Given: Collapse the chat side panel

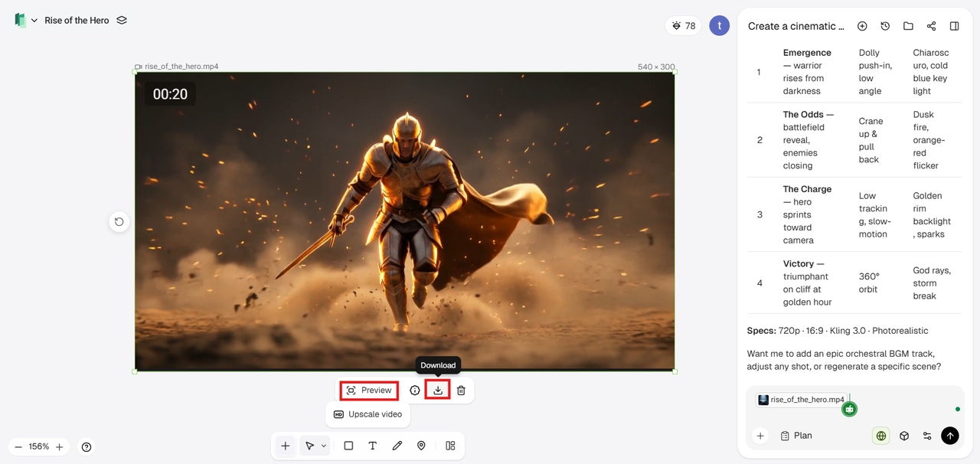Looking at the screenshot, I should coord(954,26).
